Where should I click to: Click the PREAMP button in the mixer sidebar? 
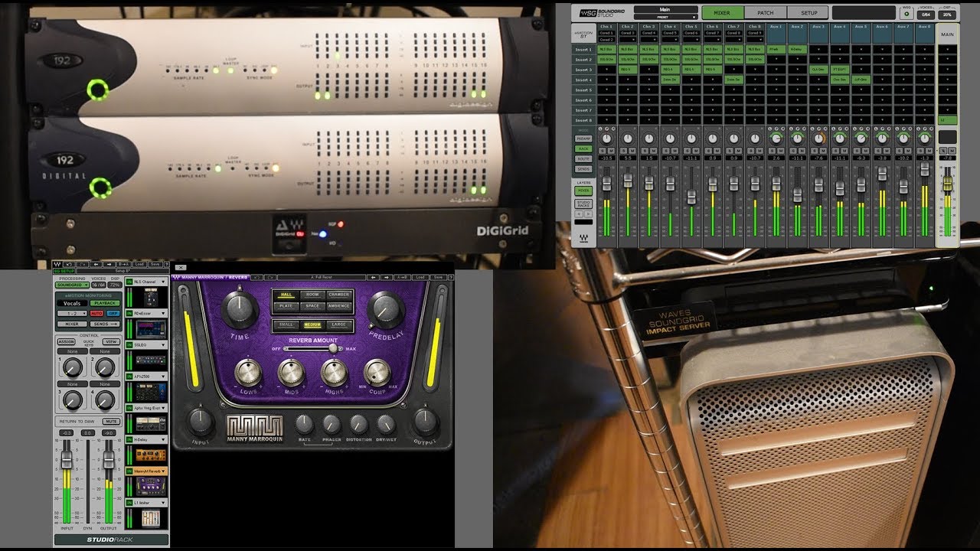tap(583, 139)
